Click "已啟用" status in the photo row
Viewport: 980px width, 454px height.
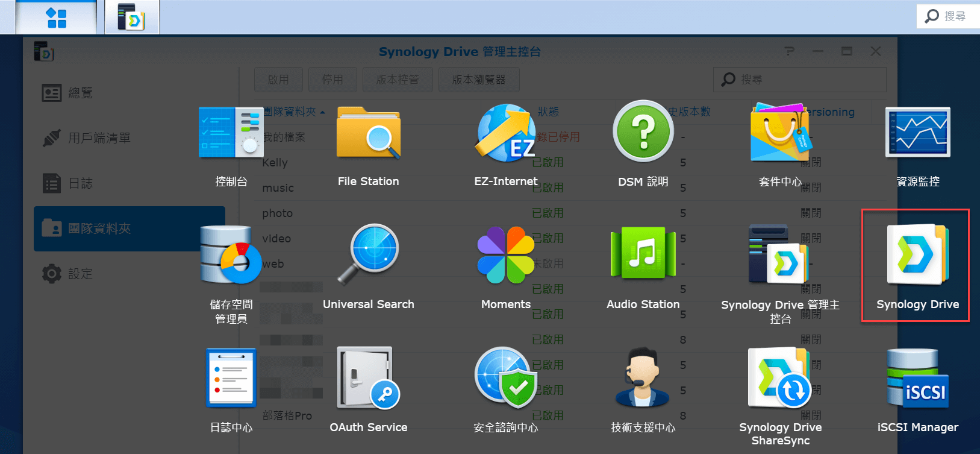tap(548, 213)
